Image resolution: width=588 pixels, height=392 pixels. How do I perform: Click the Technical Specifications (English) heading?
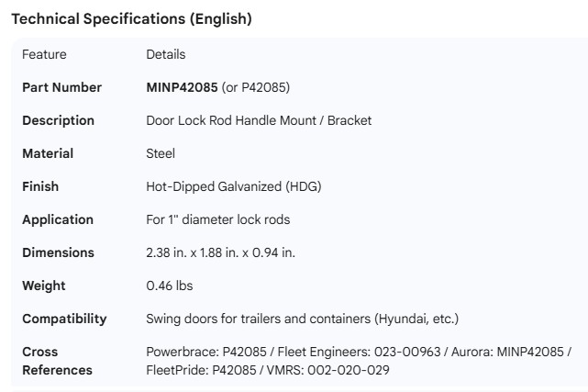click(x=131, y=18)
